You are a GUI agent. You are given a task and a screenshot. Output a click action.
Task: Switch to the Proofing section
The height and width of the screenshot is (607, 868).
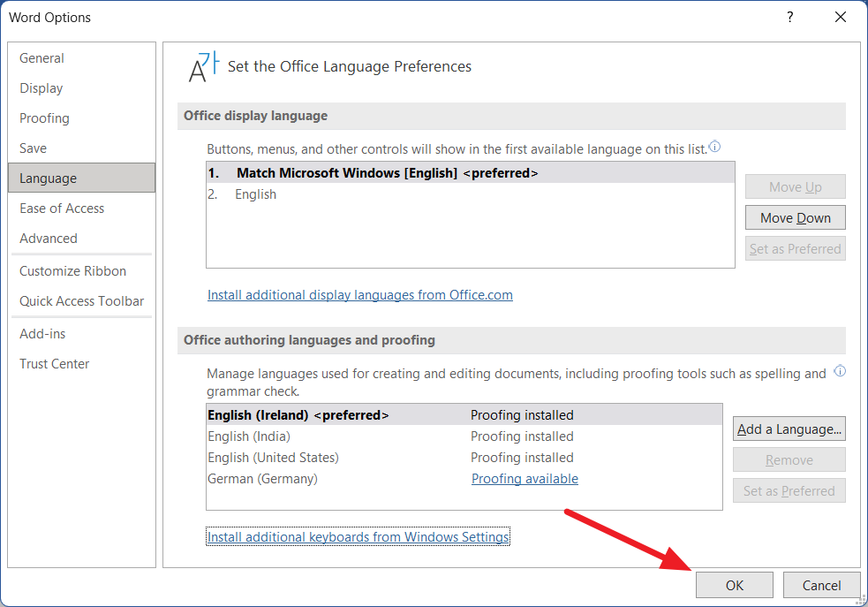[44, 118]
